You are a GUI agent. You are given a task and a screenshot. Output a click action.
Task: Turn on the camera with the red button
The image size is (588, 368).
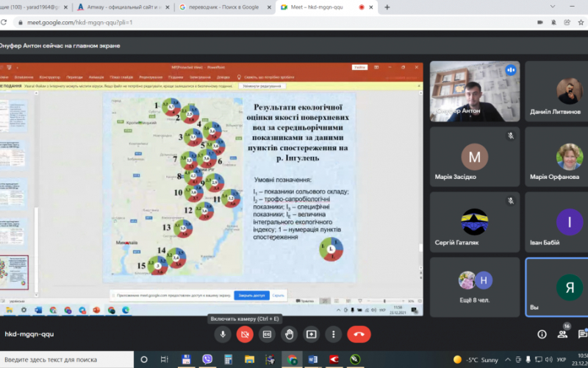(x=245, y=334)
